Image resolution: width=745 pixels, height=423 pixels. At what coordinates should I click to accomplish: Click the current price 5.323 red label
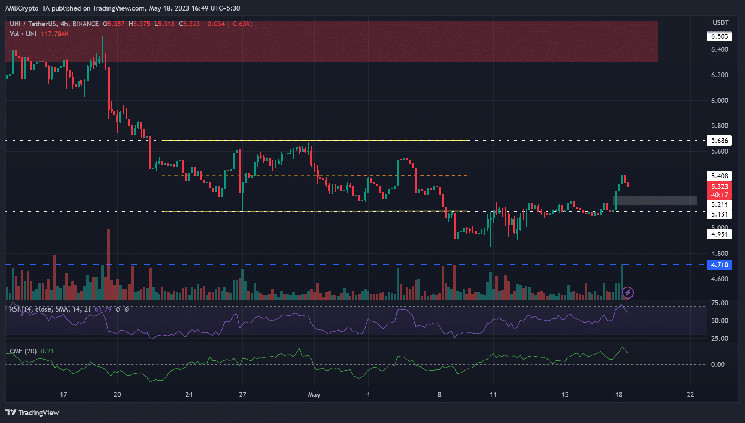coord(718,186)
